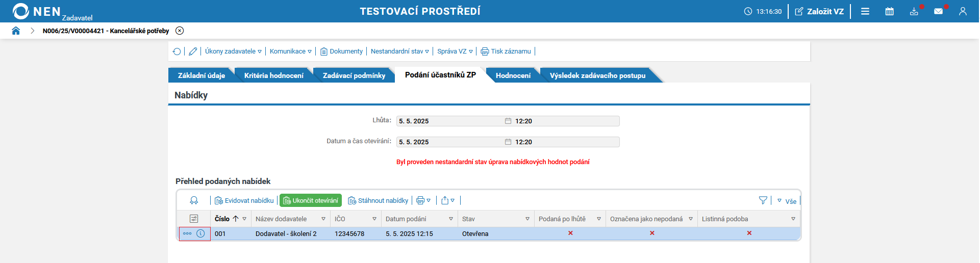Open the Zadávací podmínky tab
The height and width of the screenshot is (263, 980).
354,75
